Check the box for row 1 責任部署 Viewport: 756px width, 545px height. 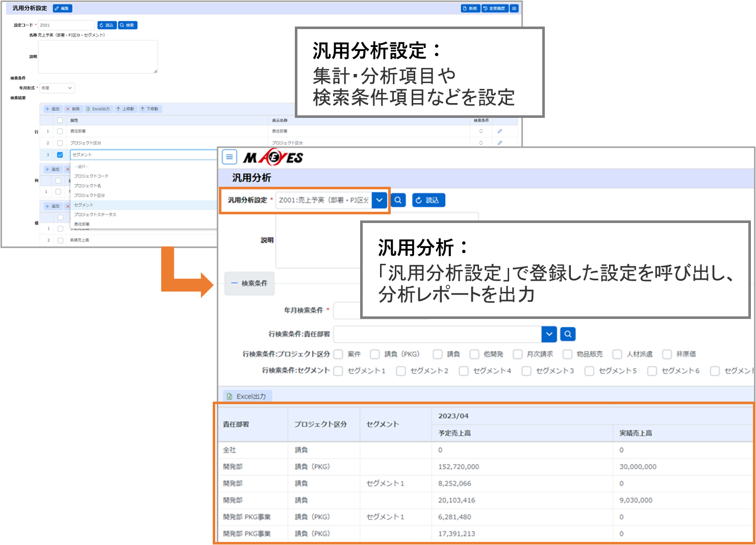click(x=60, y=131)
